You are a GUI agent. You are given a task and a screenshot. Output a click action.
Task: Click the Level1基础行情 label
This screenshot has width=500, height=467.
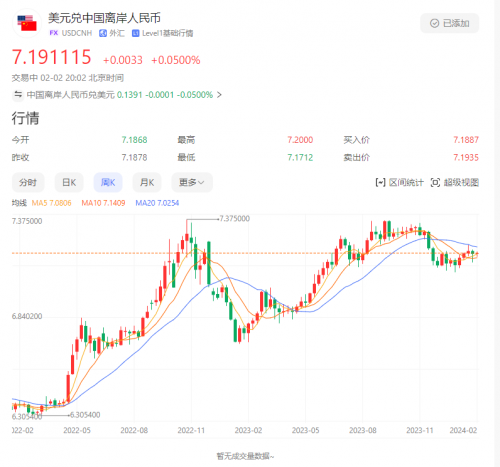pos(167,33)
